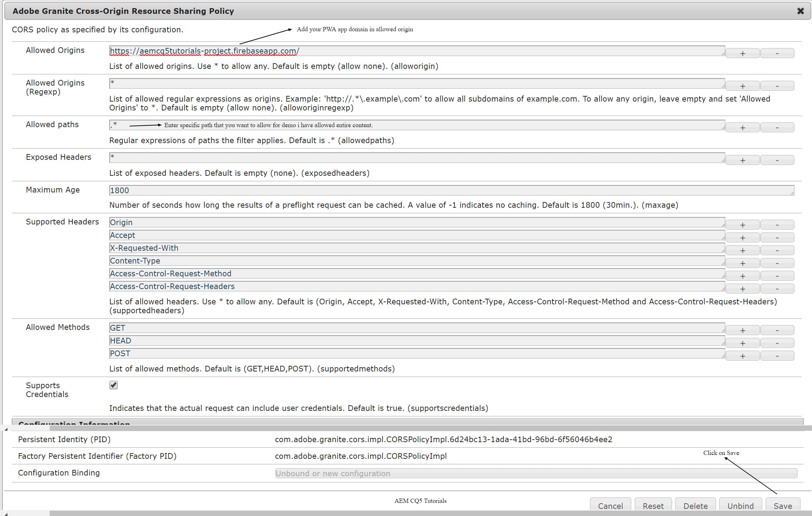Viewport: 812px width, 516px height.
Task: Click the Unbind button
Action: [x=740, y=506]
